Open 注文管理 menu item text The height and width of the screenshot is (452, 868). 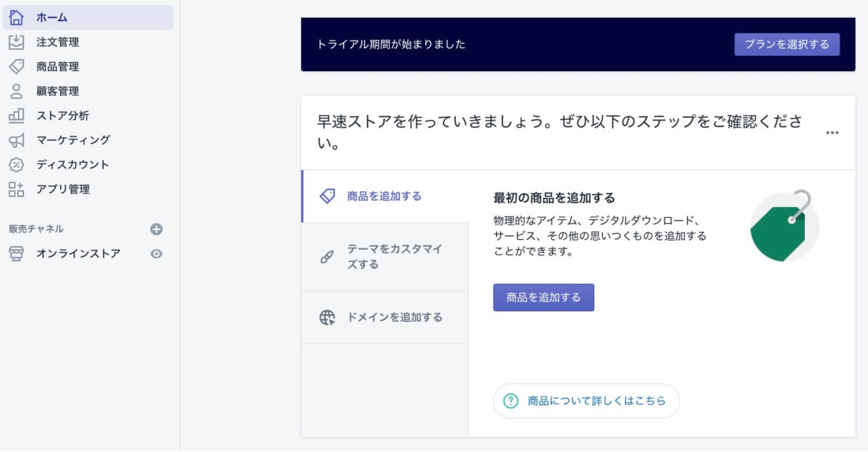[x=58, y=42]
